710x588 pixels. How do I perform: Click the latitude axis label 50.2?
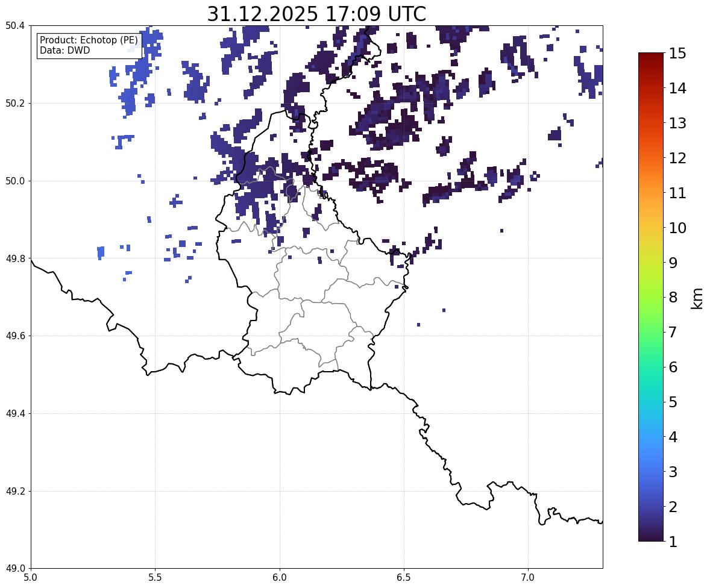point(14,103)
